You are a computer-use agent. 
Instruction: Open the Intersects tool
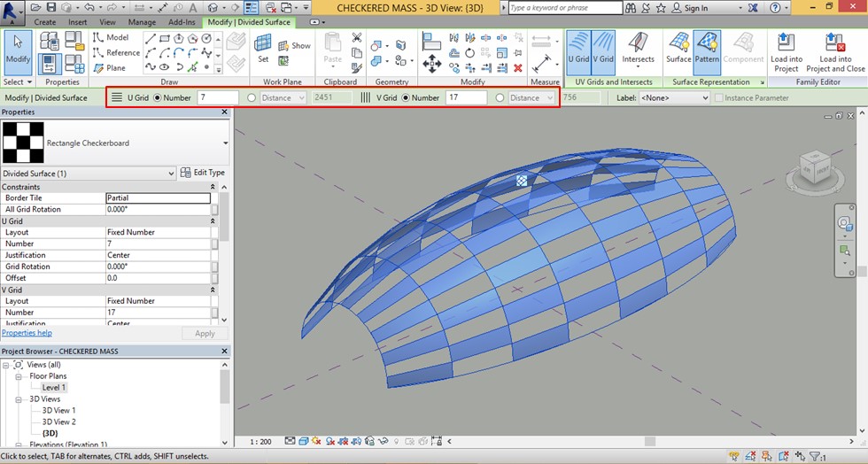pos(638,52)
